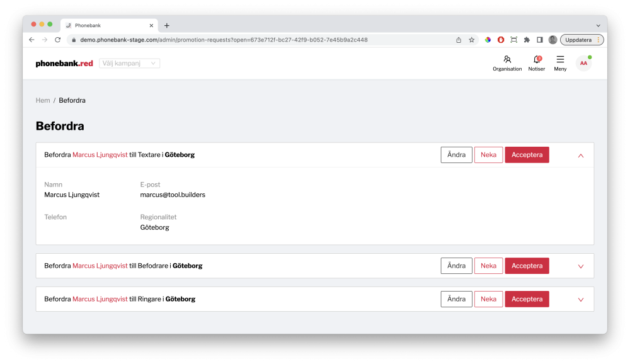Accept the Textare promotion request
630x364 pixels.
(527, 155)
